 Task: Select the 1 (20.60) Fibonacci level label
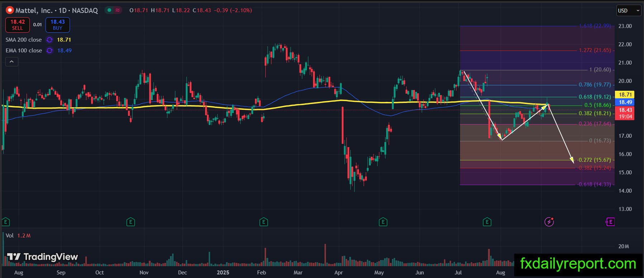pos(600,70)
